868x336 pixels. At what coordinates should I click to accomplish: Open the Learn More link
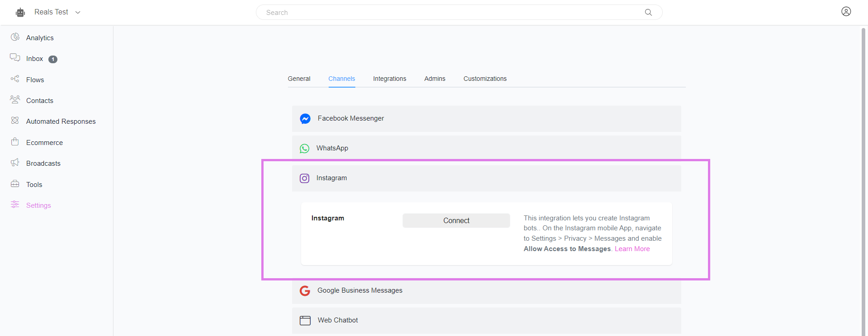[632, 249]
